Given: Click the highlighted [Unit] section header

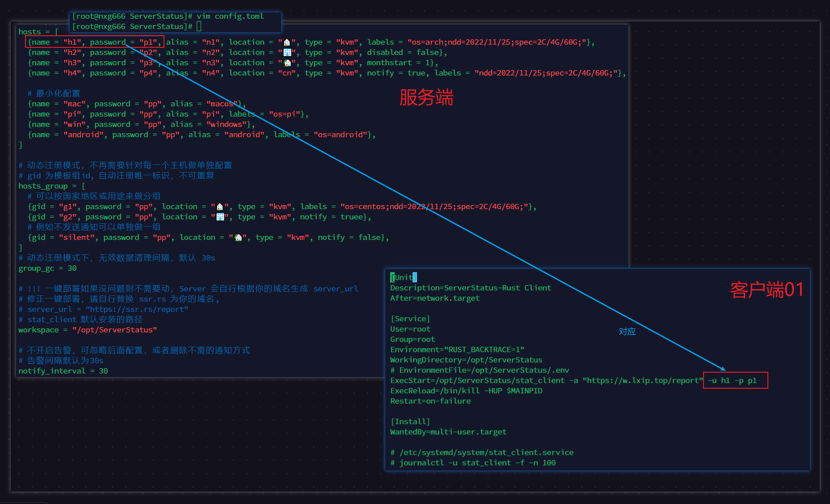Looking at the screenshot, I should coord(404,277).
